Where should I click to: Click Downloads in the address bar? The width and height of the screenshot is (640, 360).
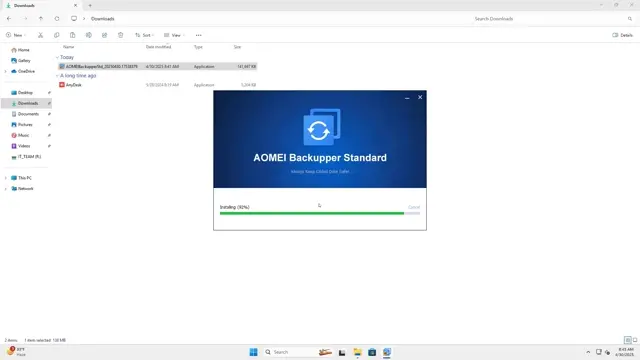click(102, 19)
